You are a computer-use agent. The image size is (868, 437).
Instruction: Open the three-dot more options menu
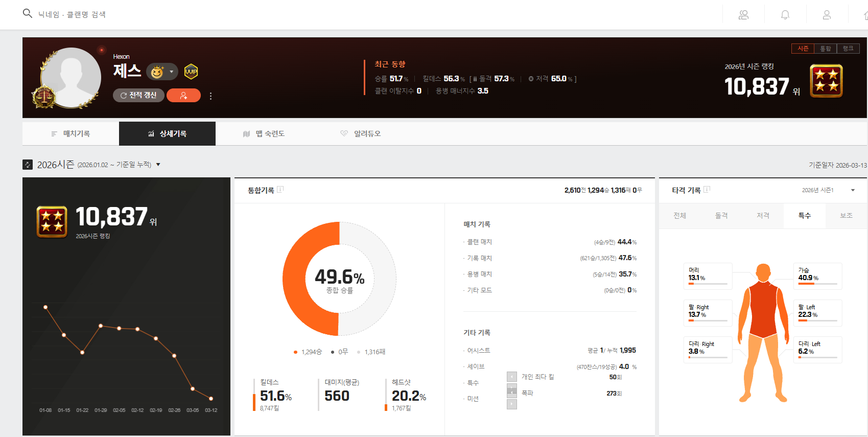pos(210,96)
